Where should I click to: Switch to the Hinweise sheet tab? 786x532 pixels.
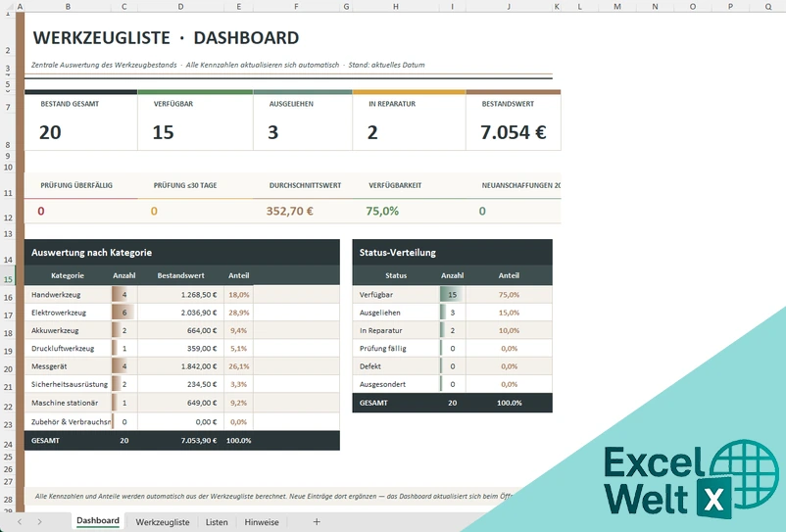pyautogui.click(x=261, y=522)
